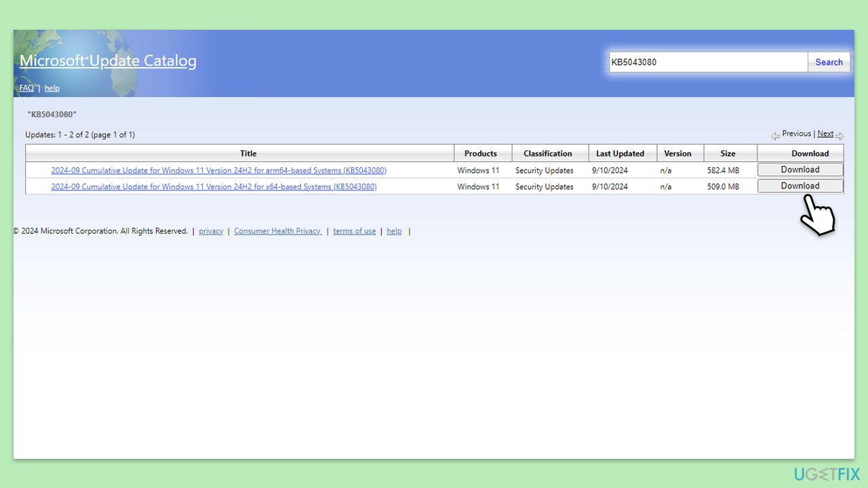Sort results by Products column header
868x488 pixels.
click(481, 153)
